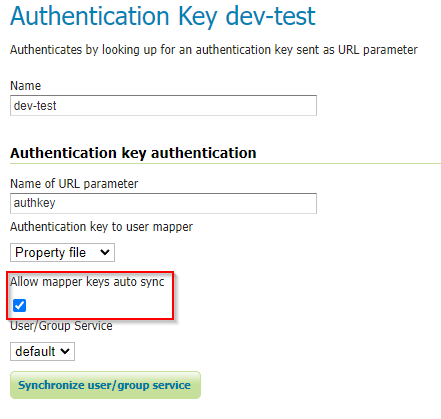Screen dimensions: 441x419
Task: Focus the URL parameter field containing authkey
Action: [163, 203]
